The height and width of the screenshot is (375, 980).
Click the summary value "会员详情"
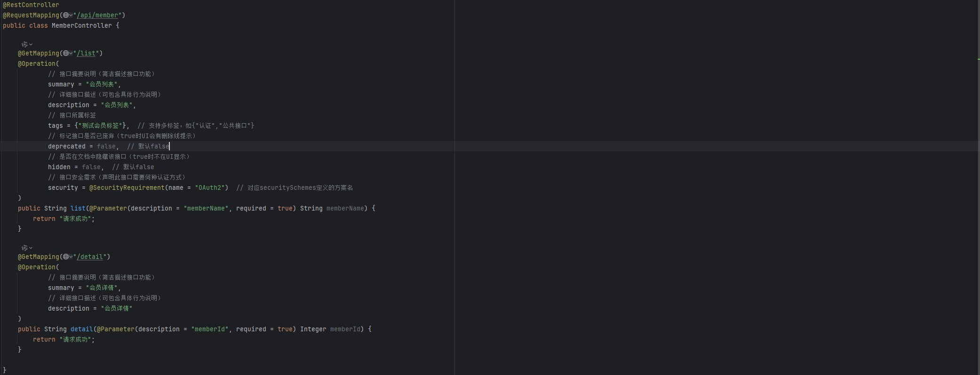pos(101,288)
